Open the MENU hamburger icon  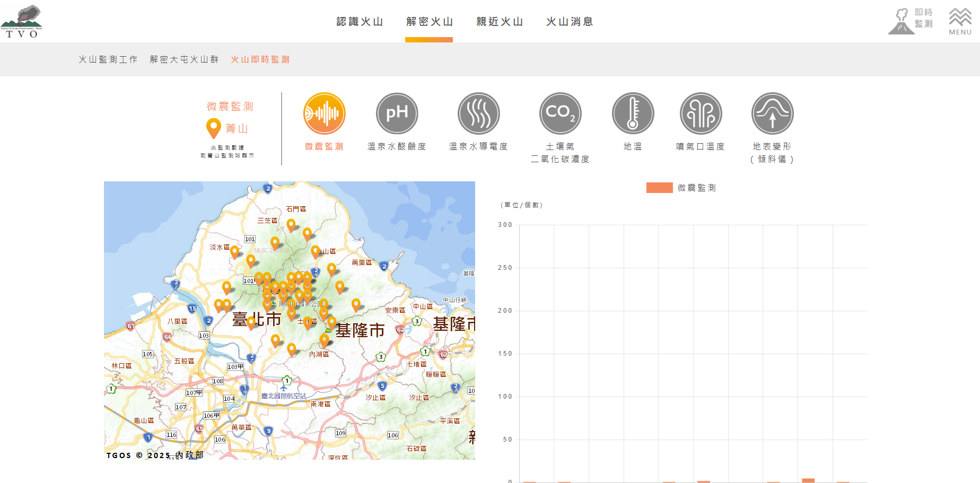(x=960, y=21)
